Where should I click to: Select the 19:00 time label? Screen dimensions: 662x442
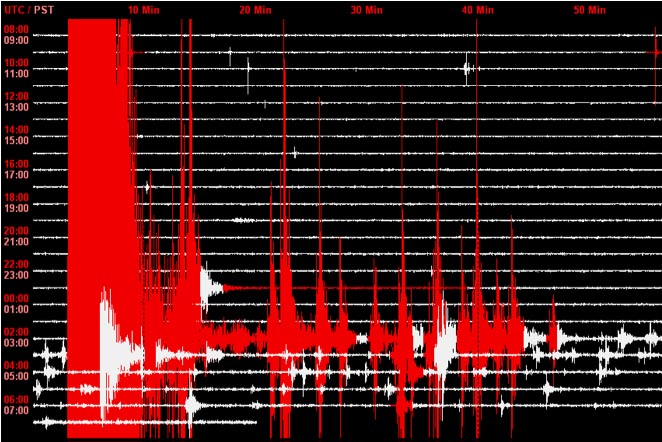pos(16,208)
